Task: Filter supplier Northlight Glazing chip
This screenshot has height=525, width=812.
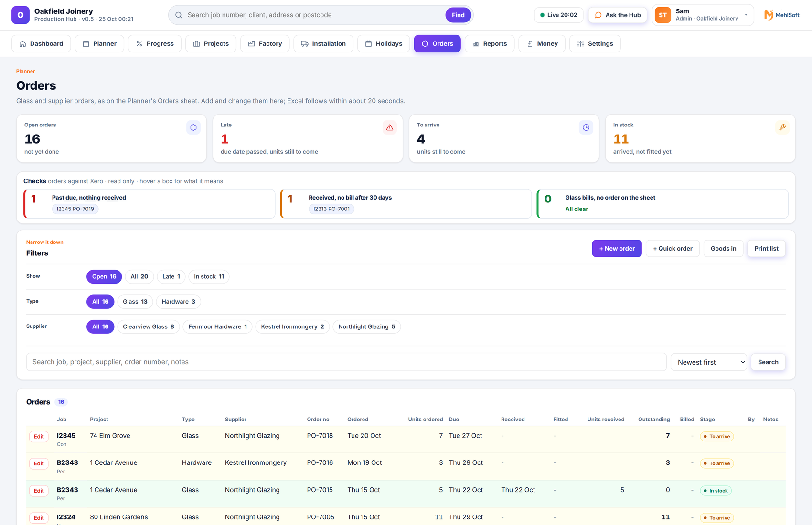Action: [x=367, y=326]
